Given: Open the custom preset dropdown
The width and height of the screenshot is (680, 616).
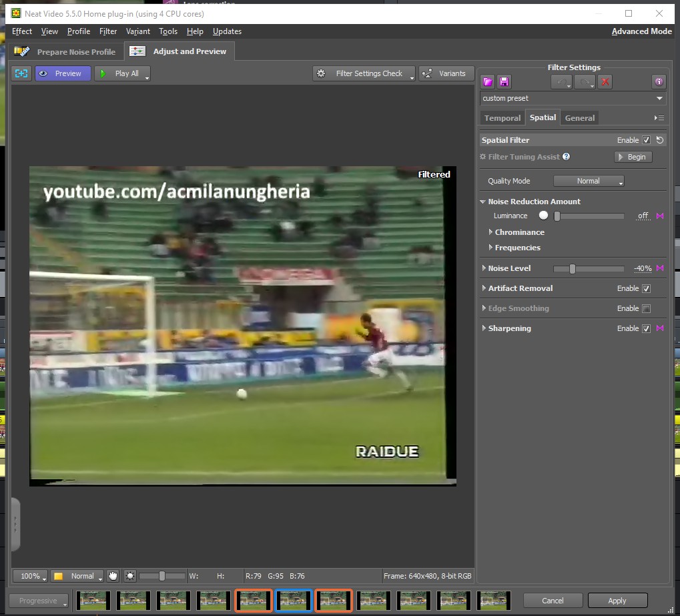Looking at the screenshot, I should point(573,98).
